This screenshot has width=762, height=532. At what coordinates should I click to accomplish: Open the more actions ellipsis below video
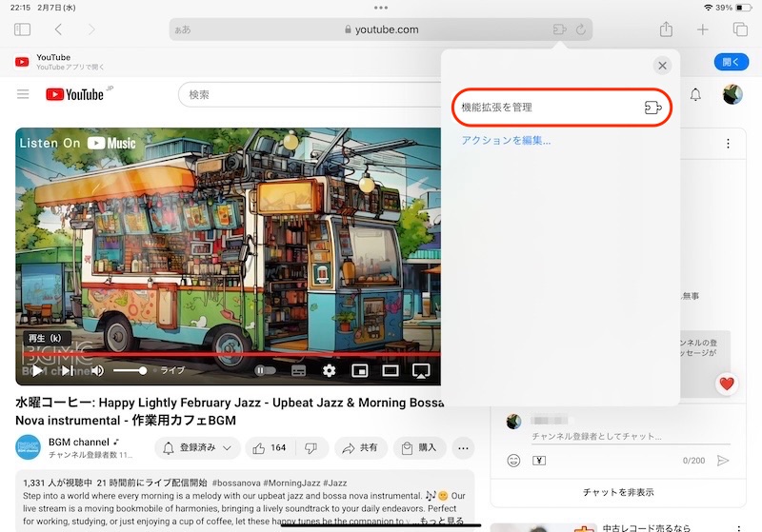464,447
